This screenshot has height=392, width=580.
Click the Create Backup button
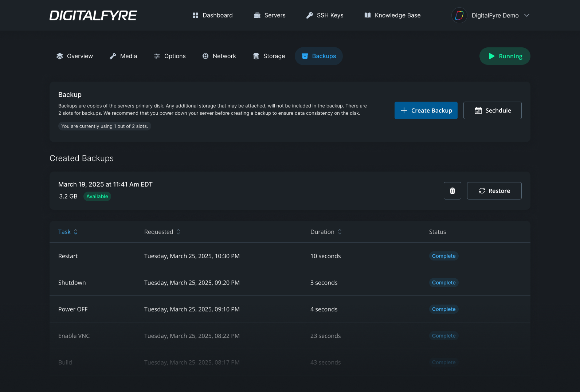pos(426,110)
